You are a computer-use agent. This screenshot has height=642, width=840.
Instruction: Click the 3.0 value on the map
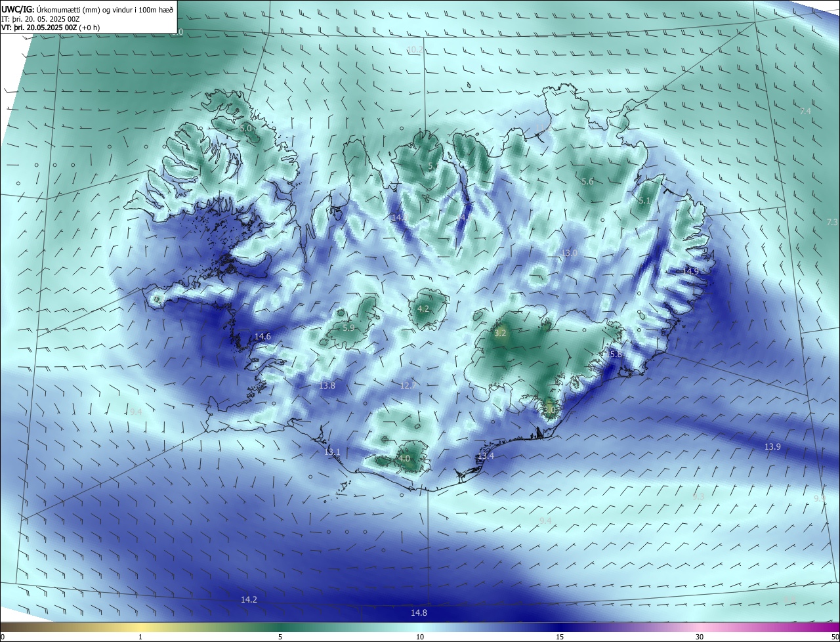point(549,410)
